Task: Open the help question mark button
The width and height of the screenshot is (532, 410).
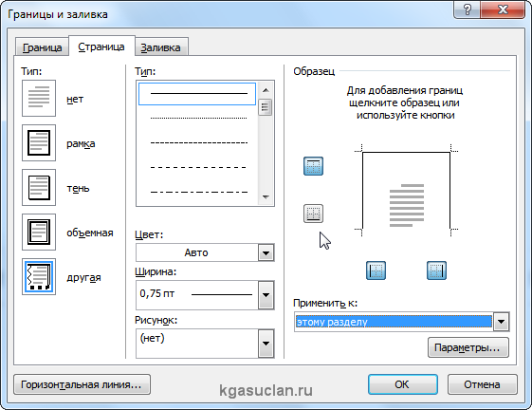Action: 467,9
